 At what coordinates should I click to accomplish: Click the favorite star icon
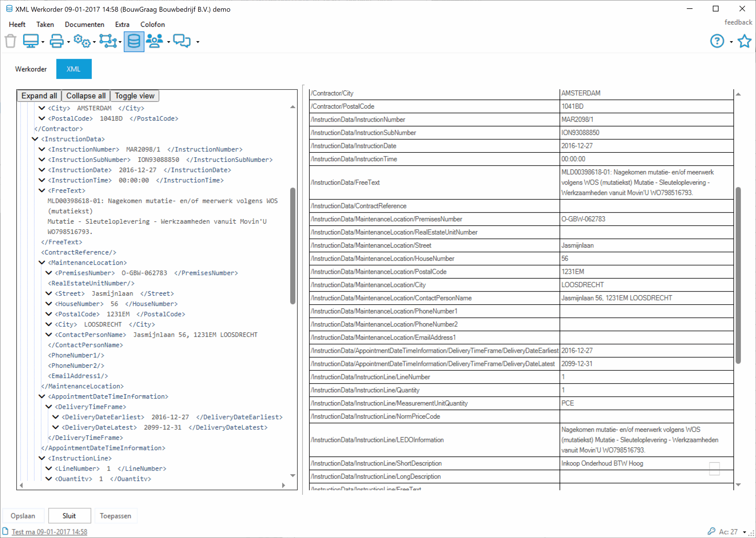point(744,41)
